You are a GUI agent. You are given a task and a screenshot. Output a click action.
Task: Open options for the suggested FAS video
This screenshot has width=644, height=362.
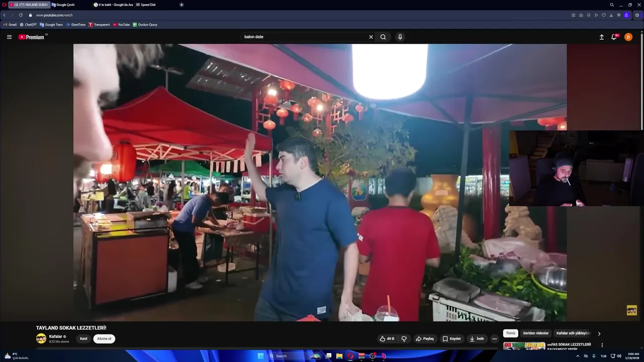point(602,345)
